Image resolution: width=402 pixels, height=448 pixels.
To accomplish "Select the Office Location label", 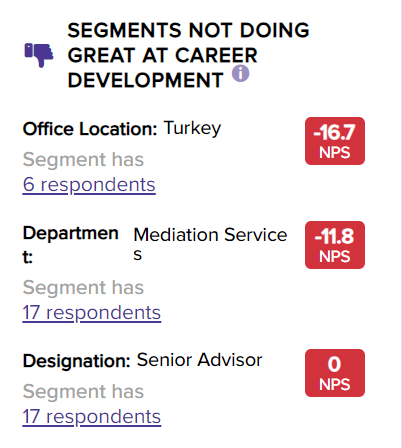I will click(x=90, y=129).
